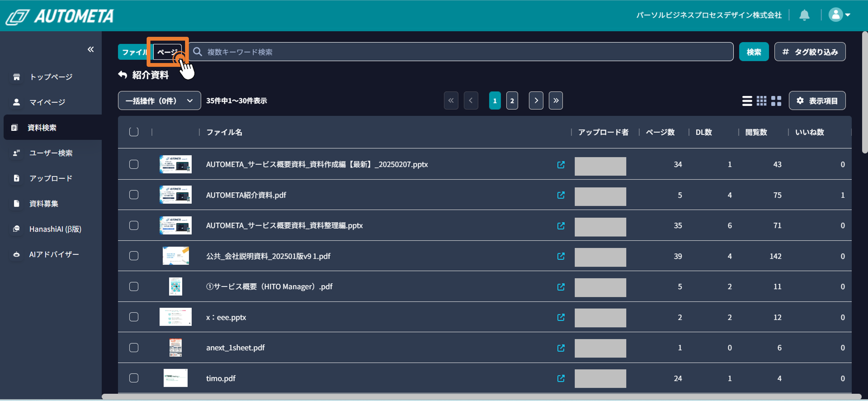Check the 資料整理編.pptx row
The image size is (868, 401).
point(134,225)
